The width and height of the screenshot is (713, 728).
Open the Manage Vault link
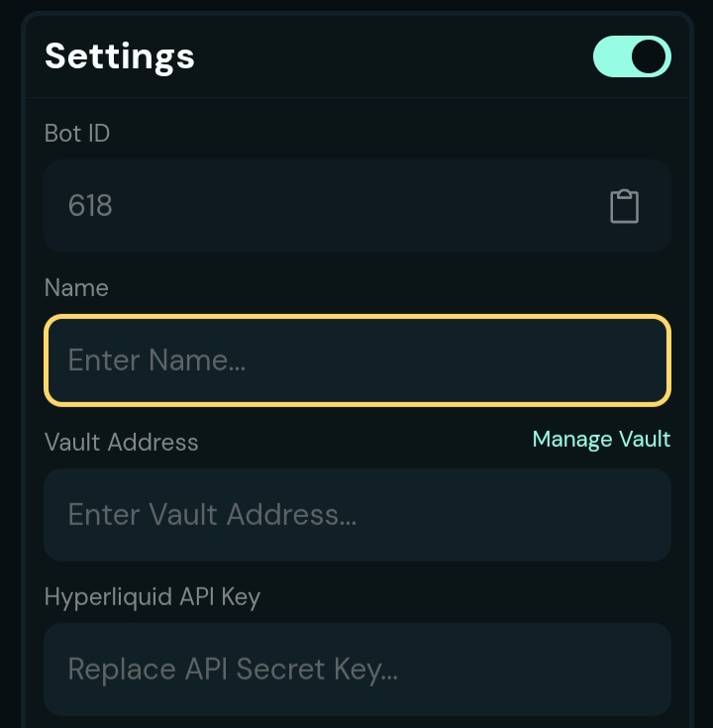(x=601, y=439)
